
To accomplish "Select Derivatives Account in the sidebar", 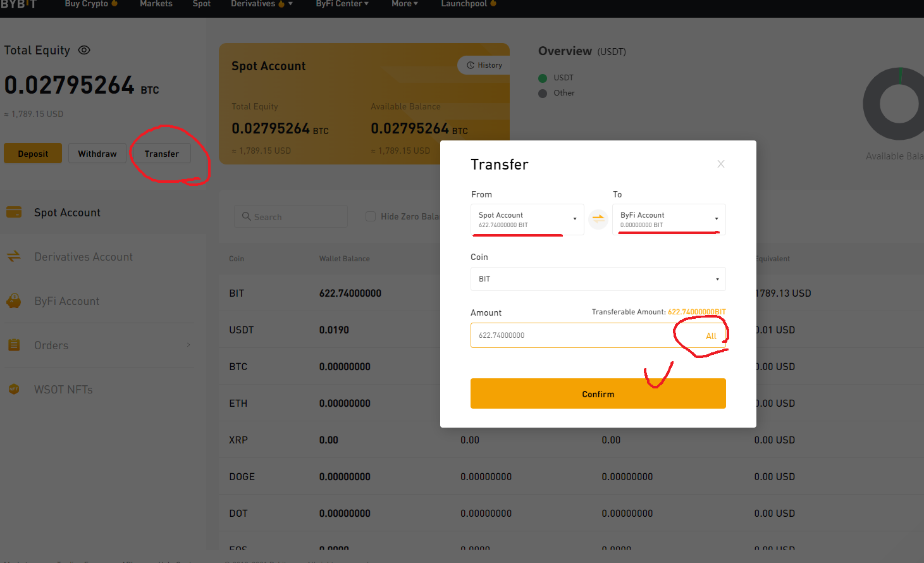I will coord(83,257).
